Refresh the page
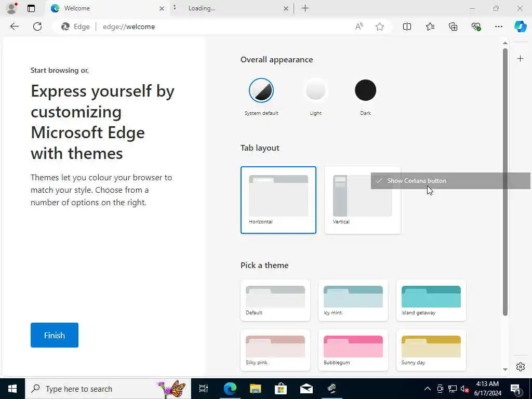The width and height of the screenshot is (532, 399). [x=37, y=26]
